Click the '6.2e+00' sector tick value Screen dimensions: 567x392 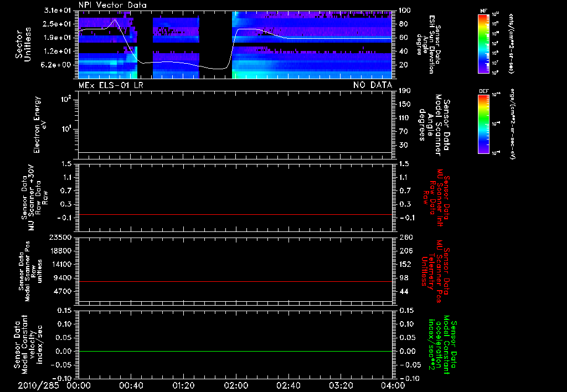57,65
